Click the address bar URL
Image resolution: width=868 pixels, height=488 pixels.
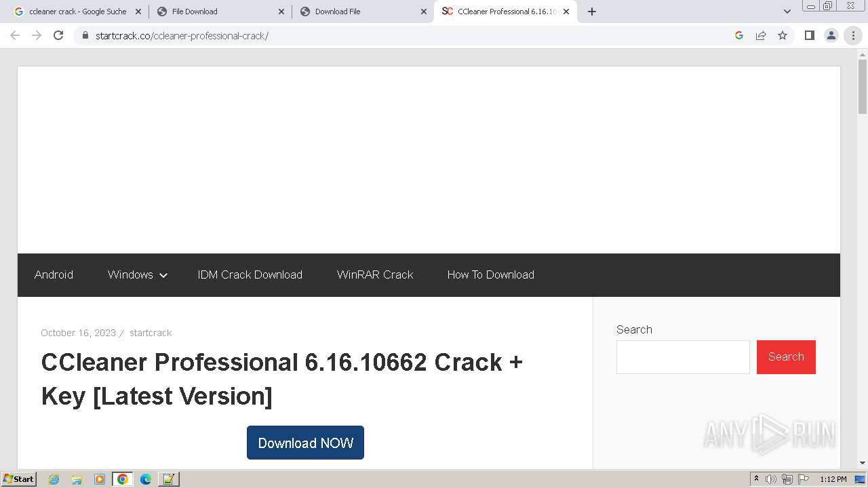182,36
